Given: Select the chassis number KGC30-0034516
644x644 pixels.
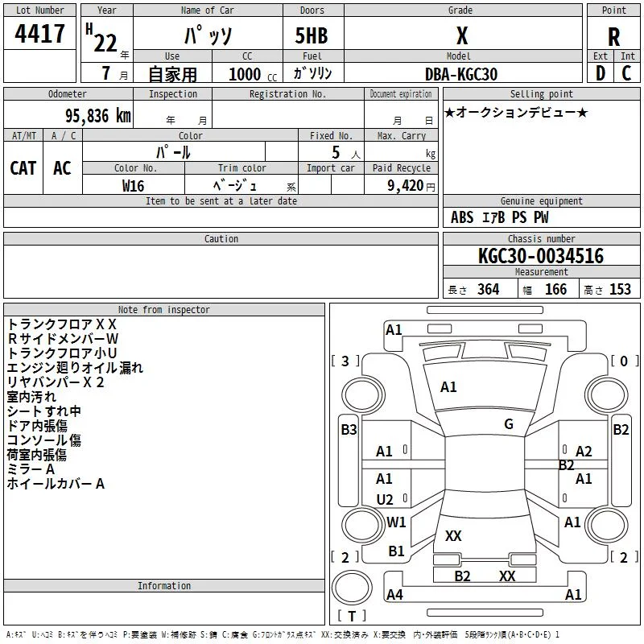Looking at the screenshot, I should [540, 256].
